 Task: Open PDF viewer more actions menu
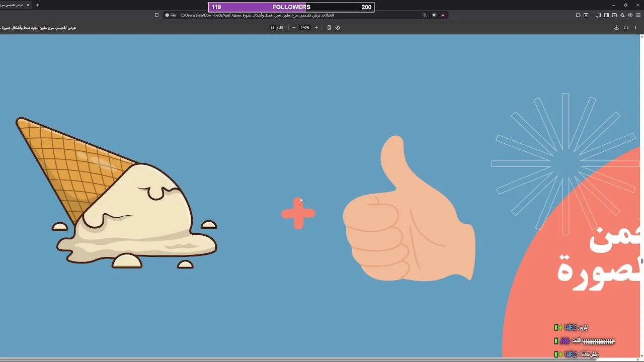(636, 28)
